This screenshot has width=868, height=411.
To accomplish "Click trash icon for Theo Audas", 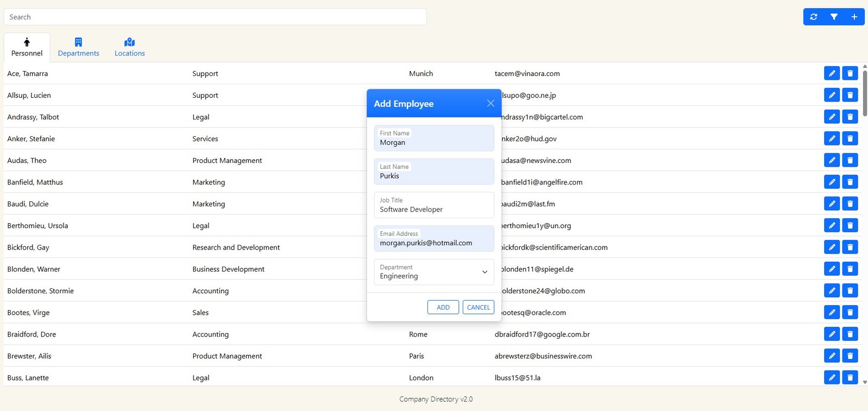I will click(x=850, y=160).
